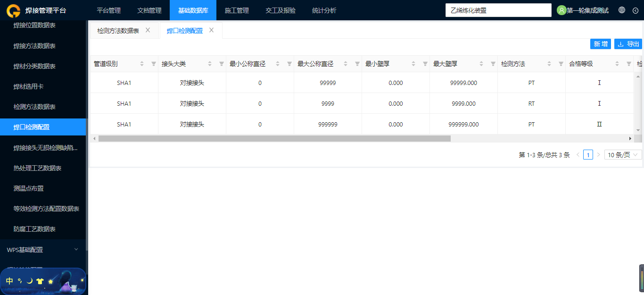This screenshot has height=295, width=644.
Task: Open filter icon for 最大壁厚 column
Action: (x=493, y=64)
